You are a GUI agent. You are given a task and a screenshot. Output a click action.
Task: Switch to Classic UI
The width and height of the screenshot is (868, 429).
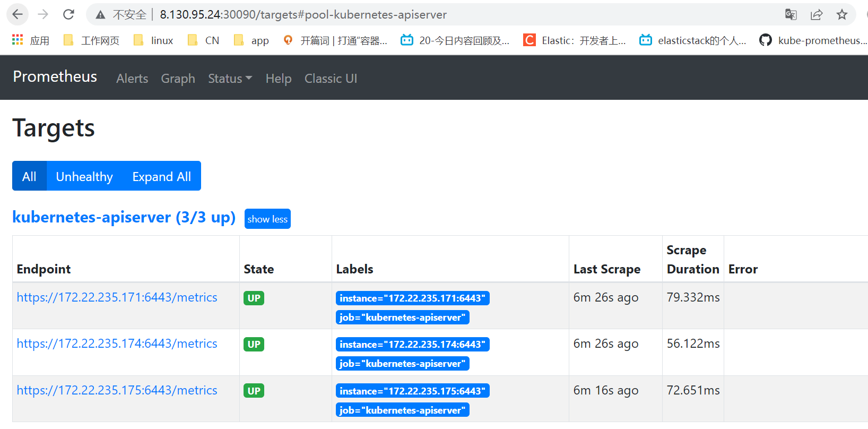(331, 79)
